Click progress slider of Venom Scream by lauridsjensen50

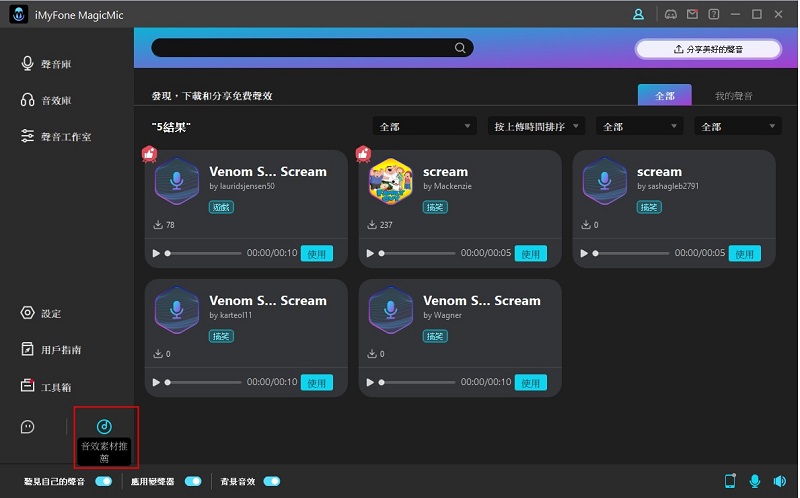click(x=203, y=253)
